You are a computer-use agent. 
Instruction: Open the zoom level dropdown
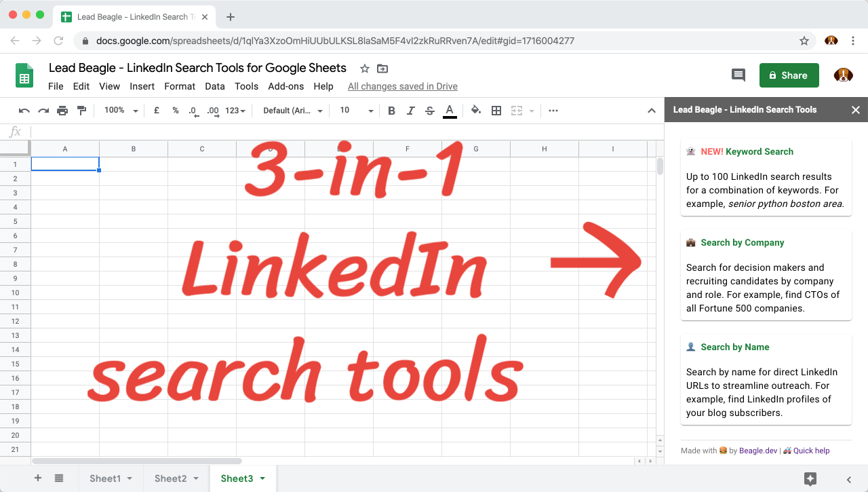coord(121,111)
